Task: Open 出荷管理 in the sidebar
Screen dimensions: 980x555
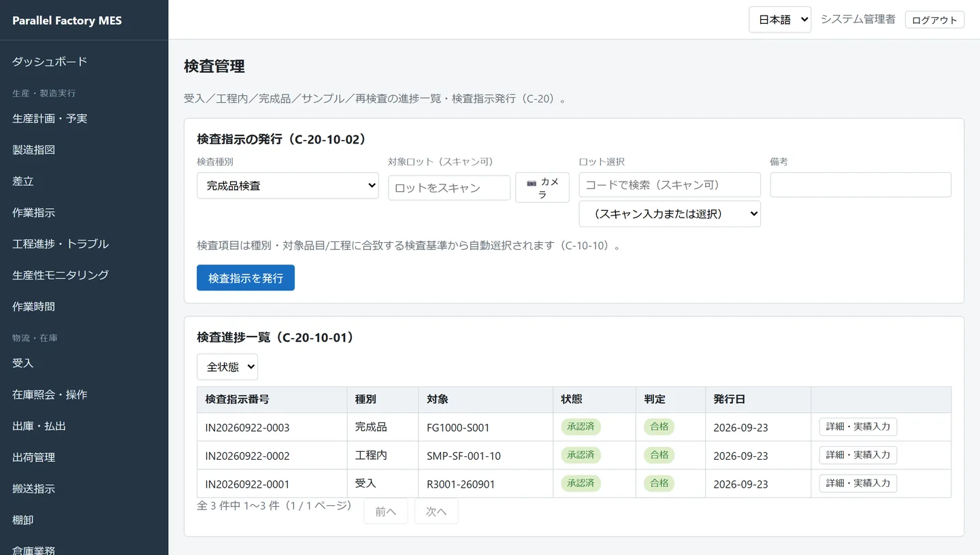Action: point(33,457)
